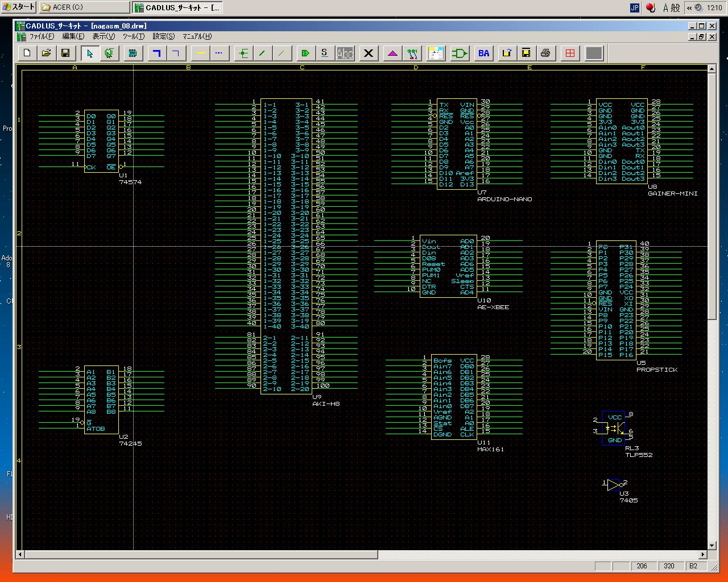Switch to ACER (C:) taskbar window
Image resolution: width=728 pixels, height=582 pixels.
(x=84, y=7)
